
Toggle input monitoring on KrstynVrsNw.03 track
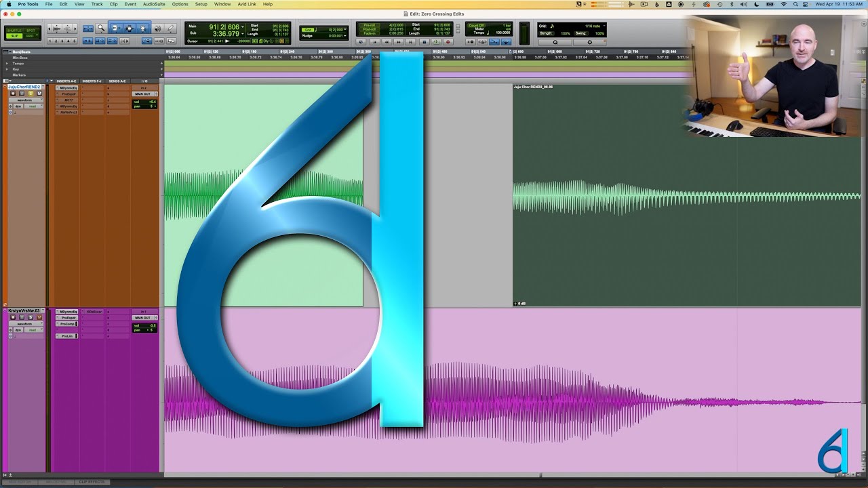22,317
